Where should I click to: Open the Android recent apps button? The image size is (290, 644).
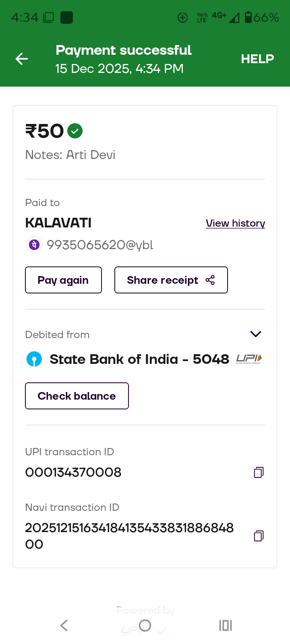[226, 625]
